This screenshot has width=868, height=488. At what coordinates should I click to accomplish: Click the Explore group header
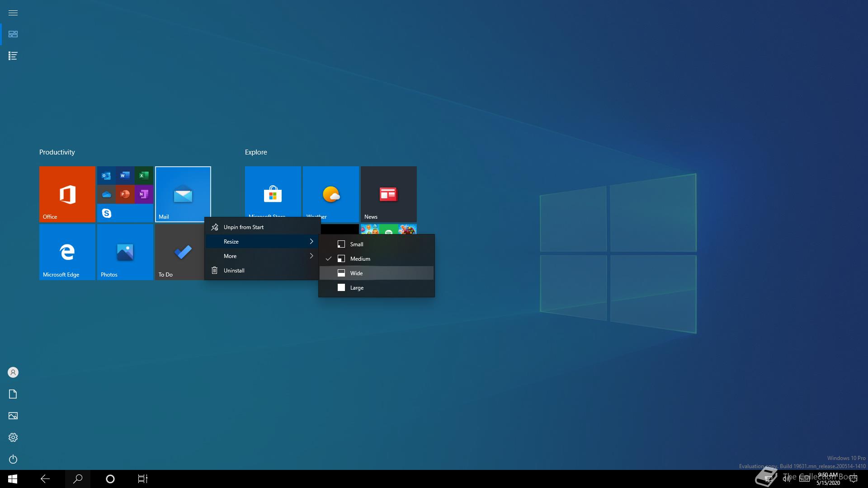(x=256, y=152)
